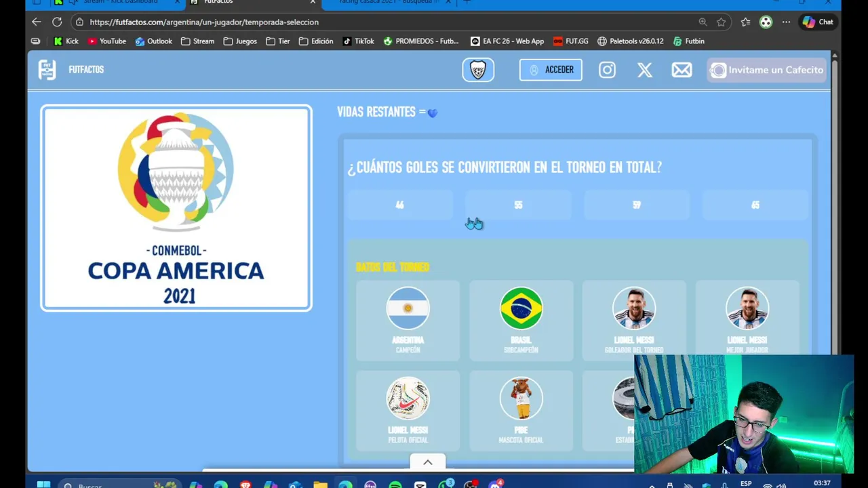The height and width of the screenshot is (488, 868).
Task: Open the zoom magnifier icon in address bar
Action: click(x=703, y=22)
